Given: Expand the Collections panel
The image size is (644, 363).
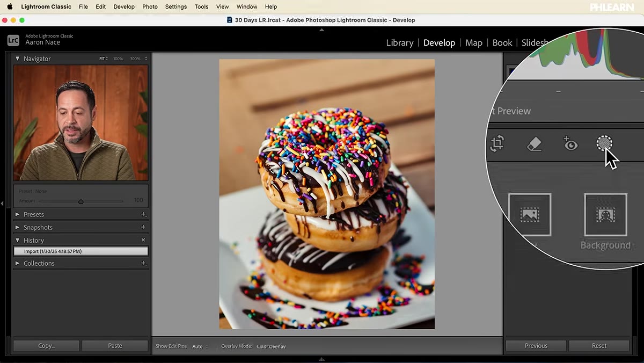Looking at the screenshot, I should 18,263.
